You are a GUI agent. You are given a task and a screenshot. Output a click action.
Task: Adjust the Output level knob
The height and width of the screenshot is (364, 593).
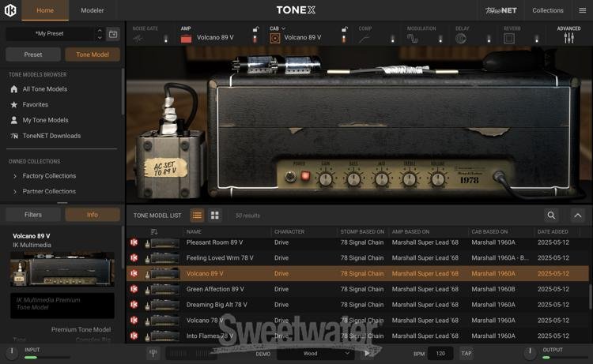(530, 353)
